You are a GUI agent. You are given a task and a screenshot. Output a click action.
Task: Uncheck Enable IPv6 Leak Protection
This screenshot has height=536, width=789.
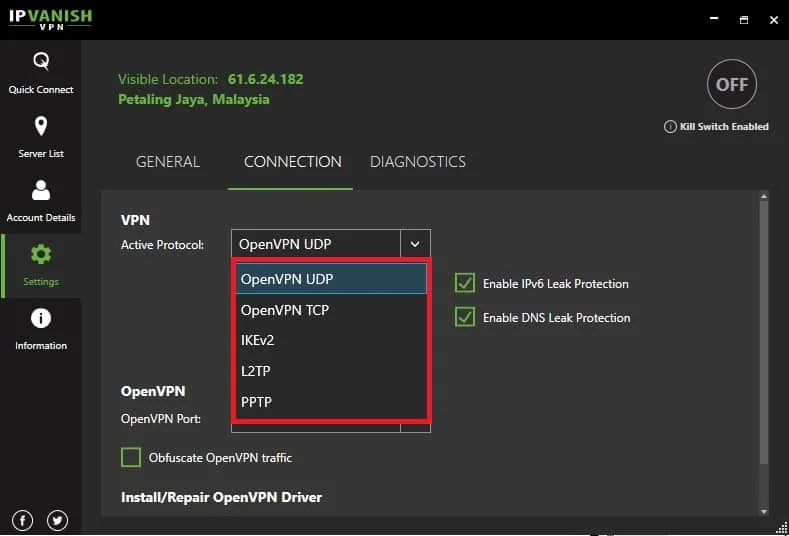click(464, 283)
